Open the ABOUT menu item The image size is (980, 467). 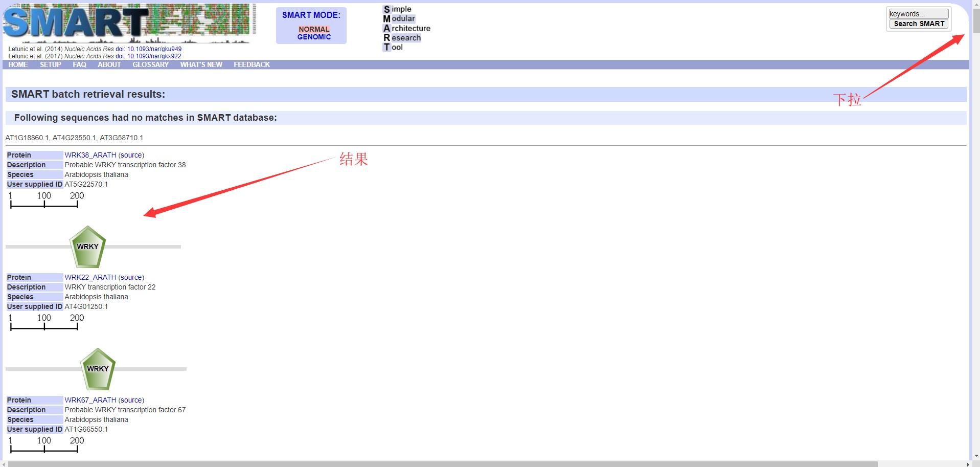[x=109, y=64]
